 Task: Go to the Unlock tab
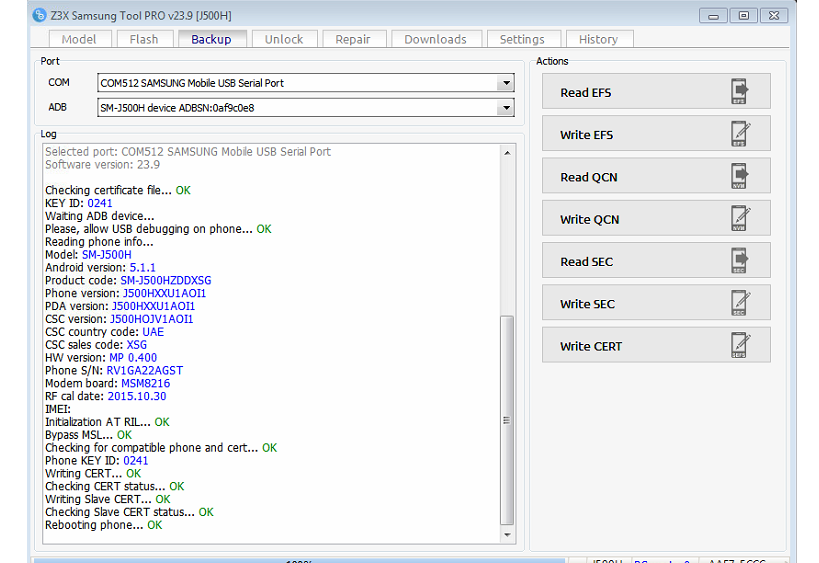click(284, 39)
